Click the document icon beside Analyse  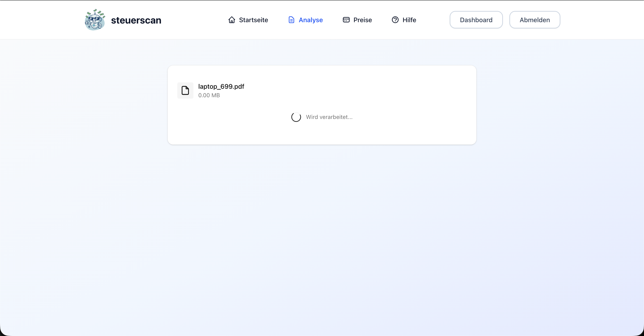click(x=291, y=20)
